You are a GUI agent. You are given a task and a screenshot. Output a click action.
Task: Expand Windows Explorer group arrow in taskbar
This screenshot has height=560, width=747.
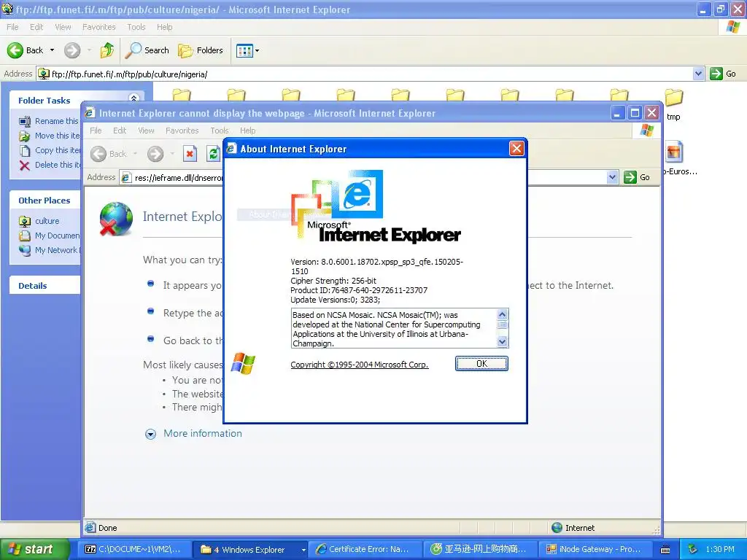(x=303, y=550)
